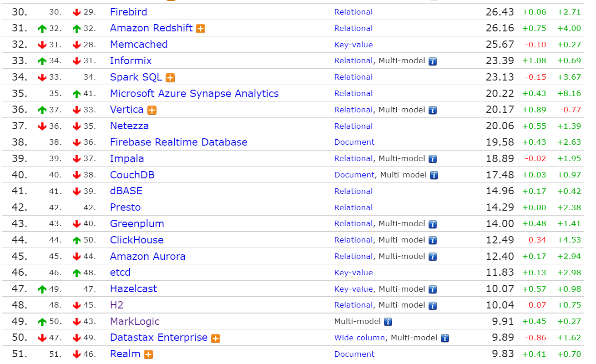Open the ClickHouse link
This screenshot has width=596, height=364.
(x=137, y=240)
